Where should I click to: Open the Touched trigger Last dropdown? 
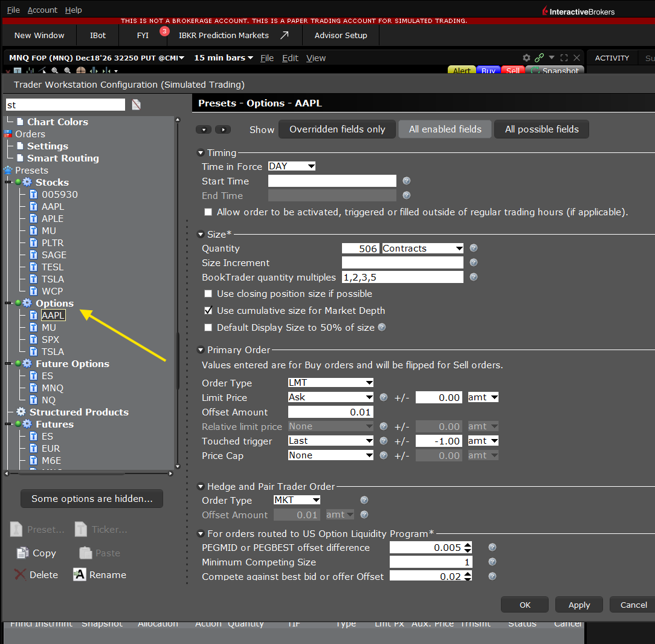[x=331, y=441]
